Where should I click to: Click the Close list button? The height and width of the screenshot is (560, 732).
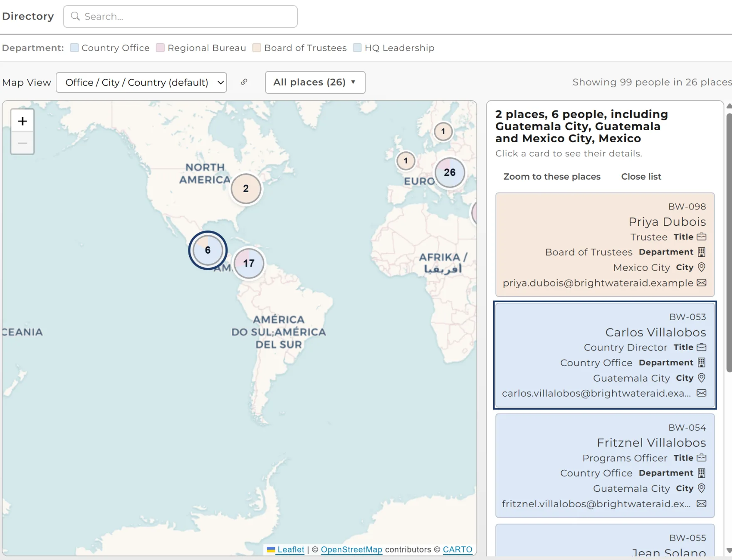(641, 177)
